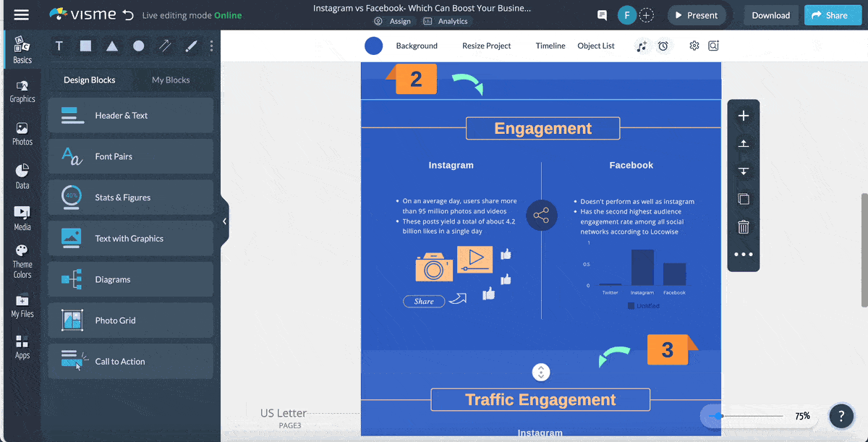Duplicate block using the copy icon
The height and width of the screenshot is (442, 868).
(743, 199)
